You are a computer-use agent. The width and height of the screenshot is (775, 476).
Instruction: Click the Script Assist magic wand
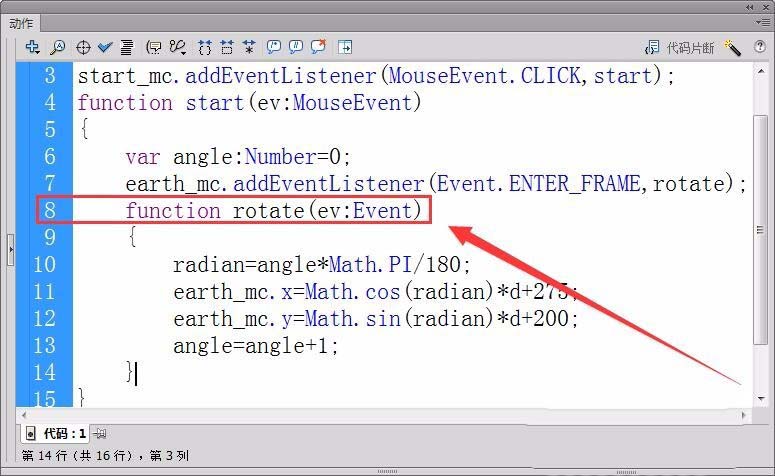click(x=732, y=47)
